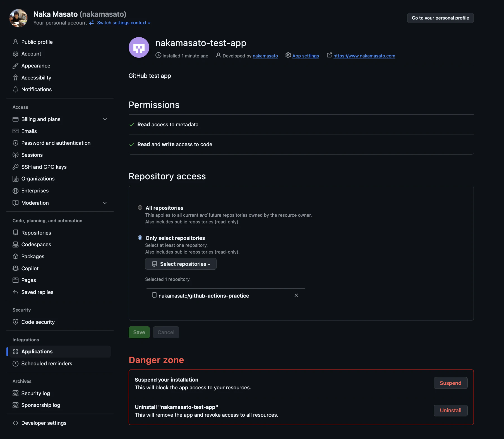Click the Sponsorship log icon
This screenshot has width=504, height=439.
pos(16,405)
